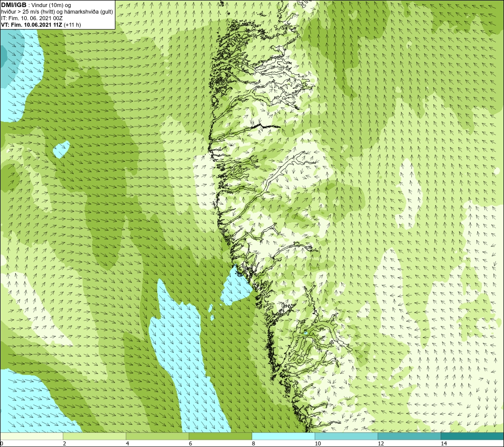Click the "DMI/IGB : Vindur (10m) og" title line
The height and width of the screenshot is (447, 504).
click(x=36, y=5)
